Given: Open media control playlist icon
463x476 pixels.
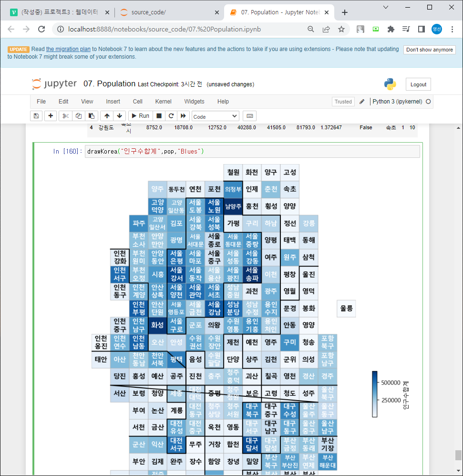Looking at the screenshot, I should point(406,29).
